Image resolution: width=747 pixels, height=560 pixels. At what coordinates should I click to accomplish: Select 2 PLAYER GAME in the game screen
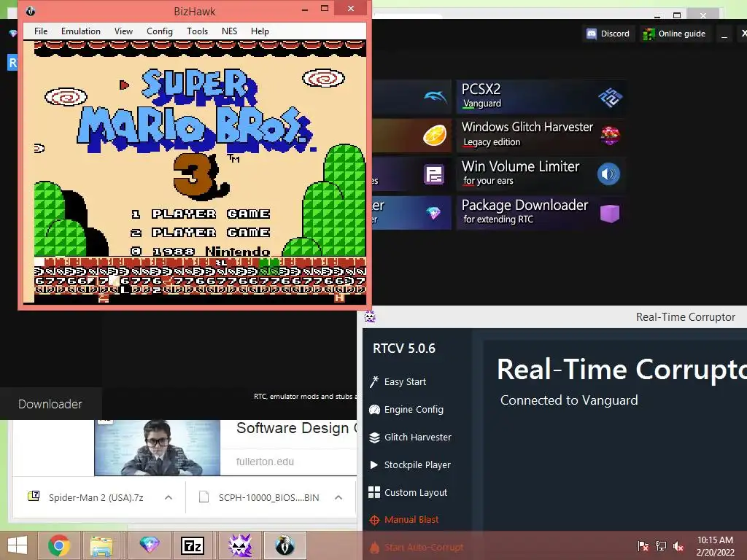tap(201, 233)
